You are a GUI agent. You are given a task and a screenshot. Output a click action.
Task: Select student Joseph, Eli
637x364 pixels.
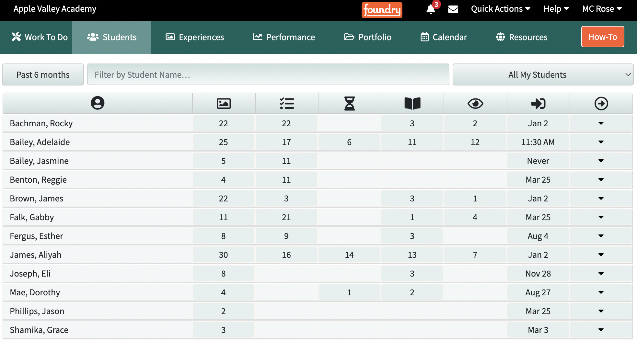click(30, 274)
